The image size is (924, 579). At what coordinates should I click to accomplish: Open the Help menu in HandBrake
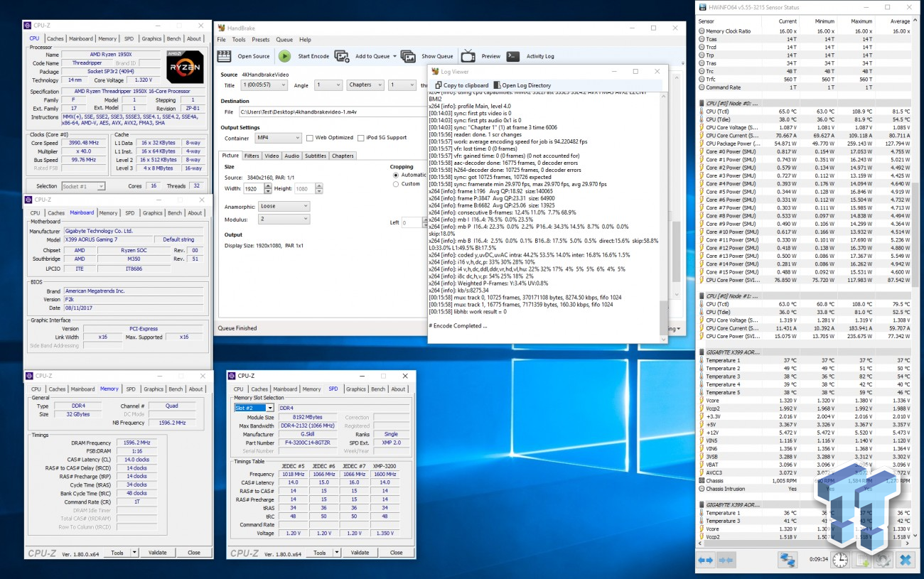coord(305,40)
